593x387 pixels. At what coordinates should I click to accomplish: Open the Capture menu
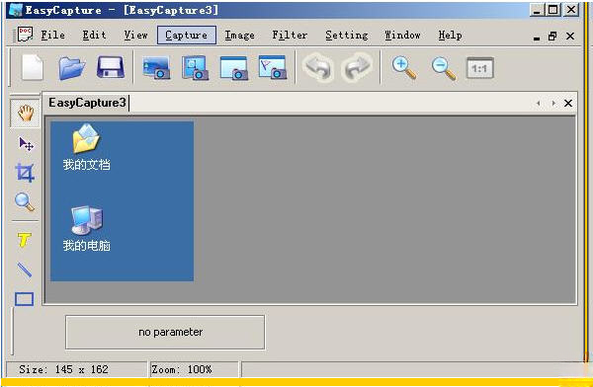(186, 35)
